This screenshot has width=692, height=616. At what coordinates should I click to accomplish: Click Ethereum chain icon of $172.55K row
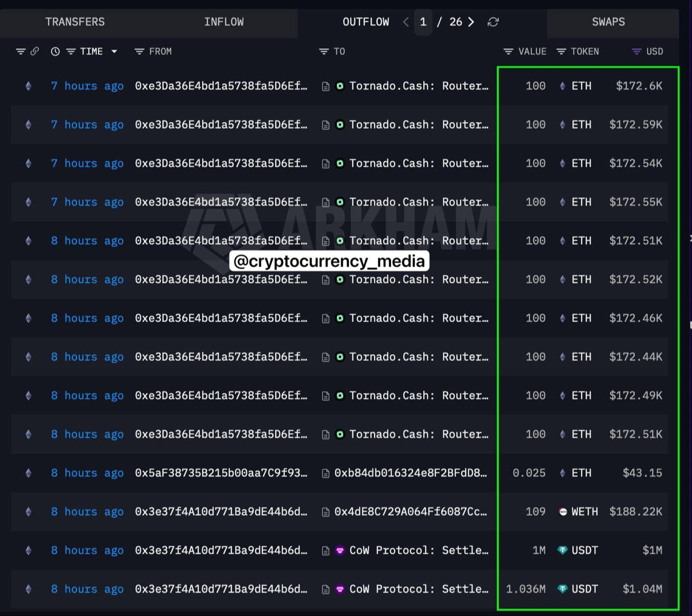click(29, 202)
